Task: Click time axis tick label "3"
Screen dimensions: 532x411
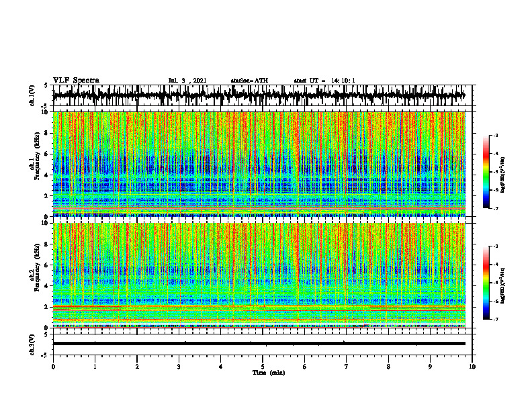Action: (179, 367)
